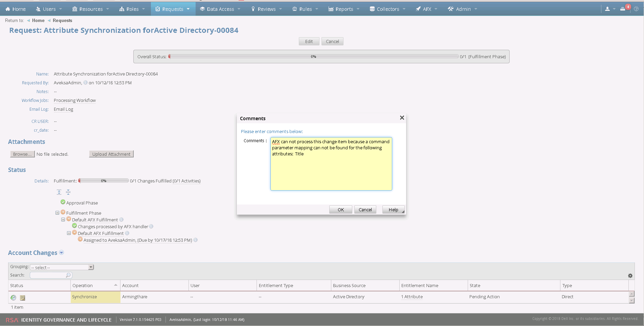
Task: Open the notifications inbox showing 4 alerts
Action: click(x=623, y=8)
